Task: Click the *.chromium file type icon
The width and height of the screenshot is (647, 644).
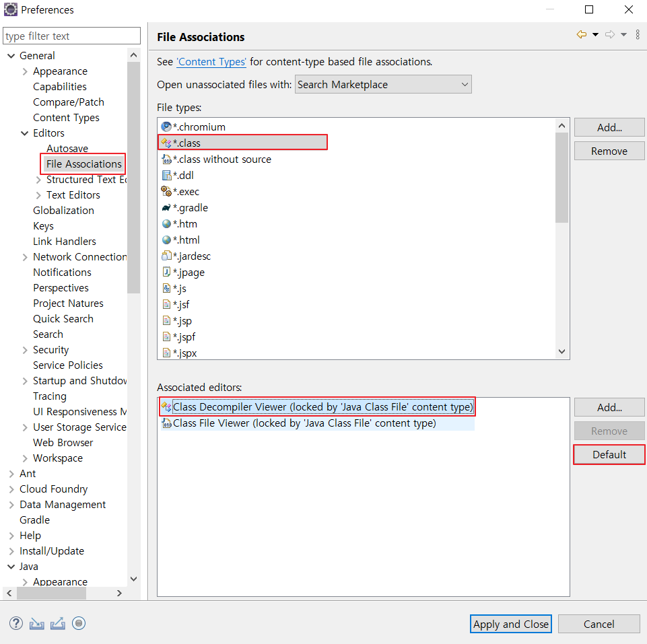Action: pyautogui.click(x=166, y=127)
